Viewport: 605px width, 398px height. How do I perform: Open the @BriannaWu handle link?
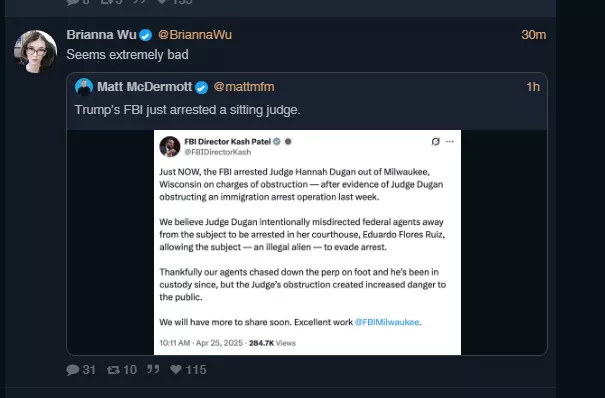point(195,35)
